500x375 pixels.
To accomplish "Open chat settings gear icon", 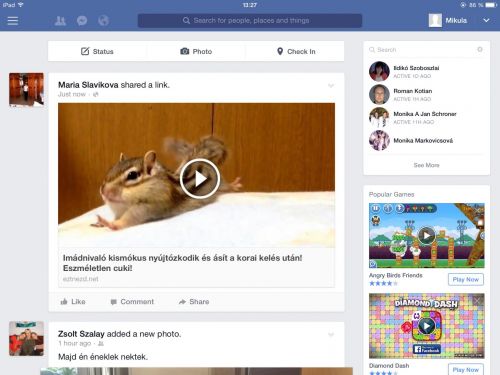I will 480,49.
